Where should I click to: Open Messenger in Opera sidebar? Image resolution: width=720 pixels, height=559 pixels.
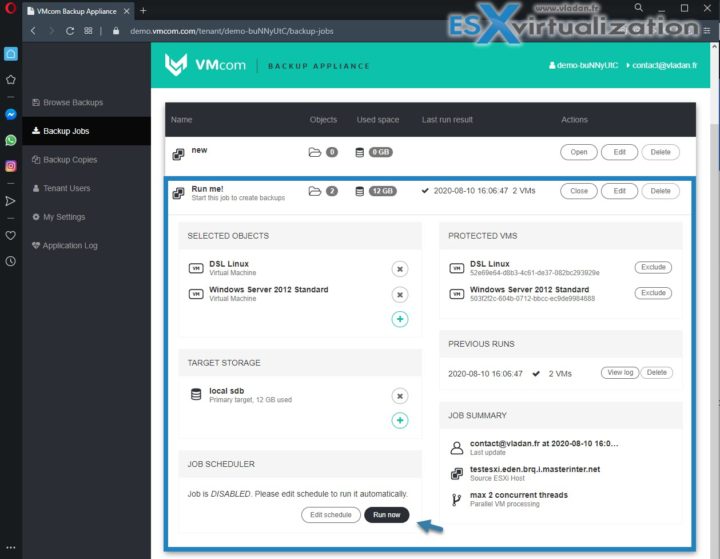click(11, 114)
